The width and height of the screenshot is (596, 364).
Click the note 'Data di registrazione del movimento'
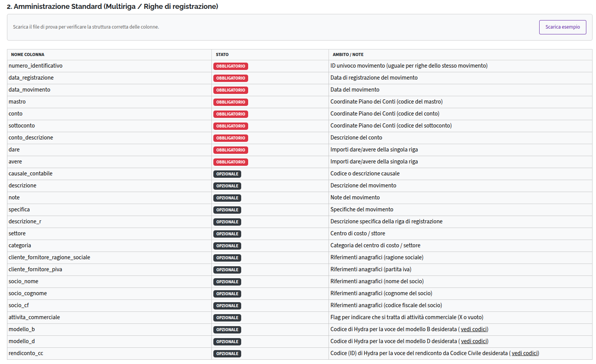click(374, 78)
